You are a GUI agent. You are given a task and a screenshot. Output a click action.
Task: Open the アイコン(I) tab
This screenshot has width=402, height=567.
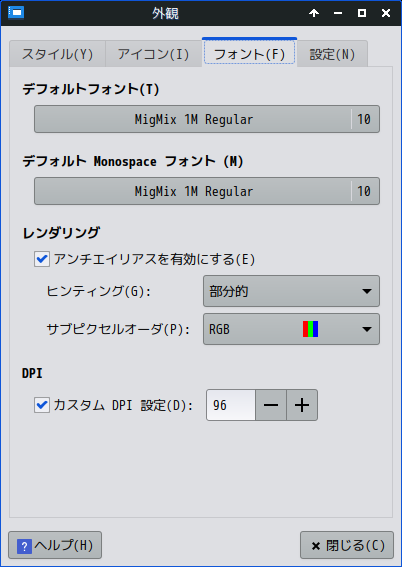pyautogui.click(x=153, y=54)
